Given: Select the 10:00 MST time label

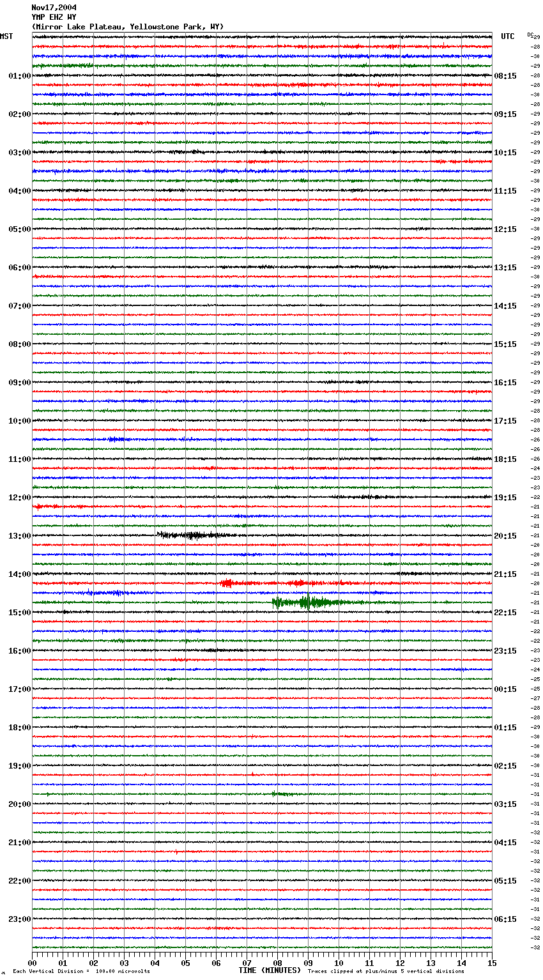Looking at the screenshot, I should point(20,421).
